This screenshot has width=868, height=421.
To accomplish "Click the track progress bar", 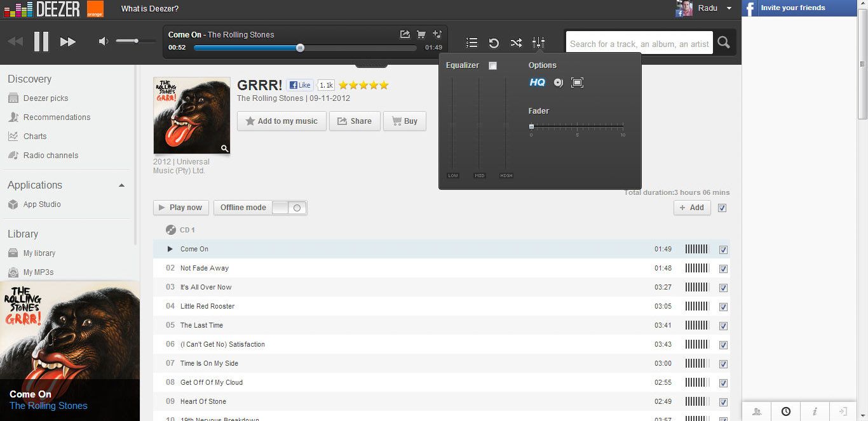I will point(305,48).
